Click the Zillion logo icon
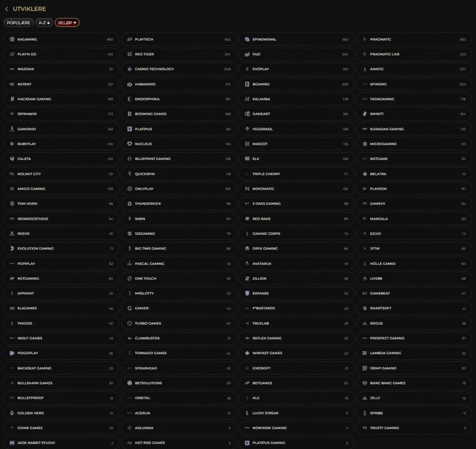The height and width of the screenshot is (449, 476). click(x=247, y=278)
